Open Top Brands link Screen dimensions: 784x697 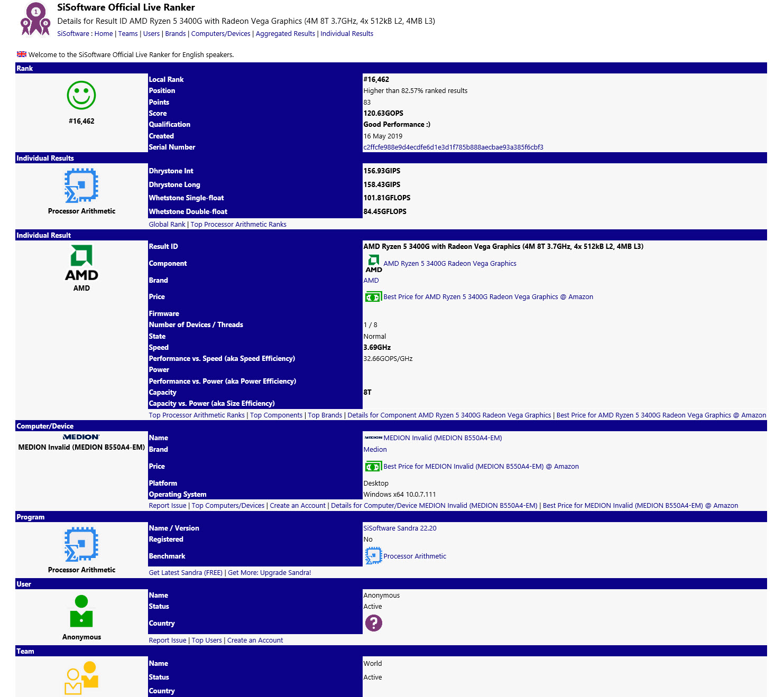click(x=325, y=415)
